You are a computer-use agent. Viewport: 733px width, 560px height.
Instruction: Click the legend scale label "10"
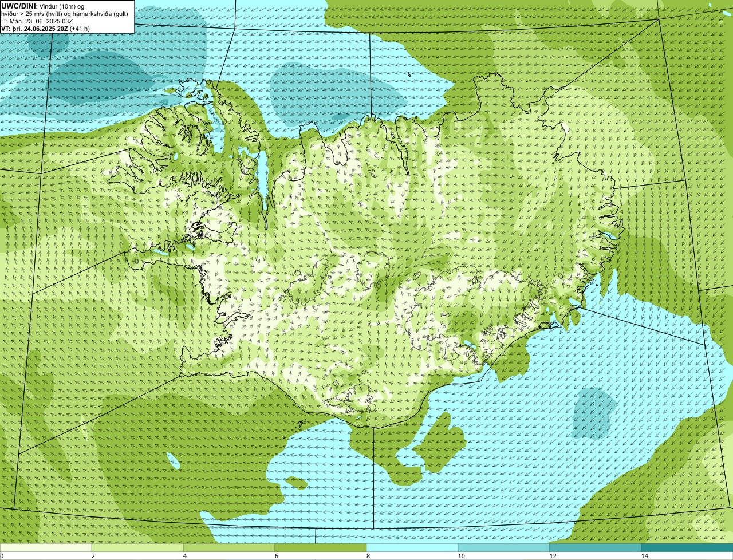tap(461, 556)
